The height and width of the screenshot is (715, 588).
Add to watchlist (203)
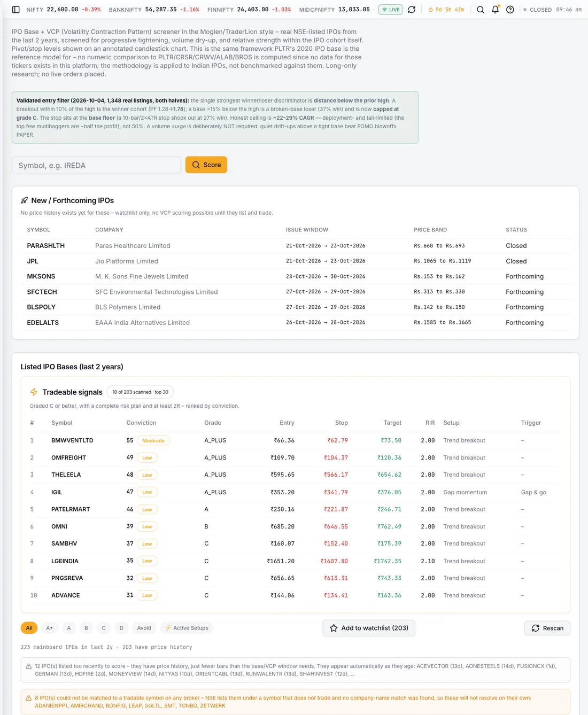(369, 628)
